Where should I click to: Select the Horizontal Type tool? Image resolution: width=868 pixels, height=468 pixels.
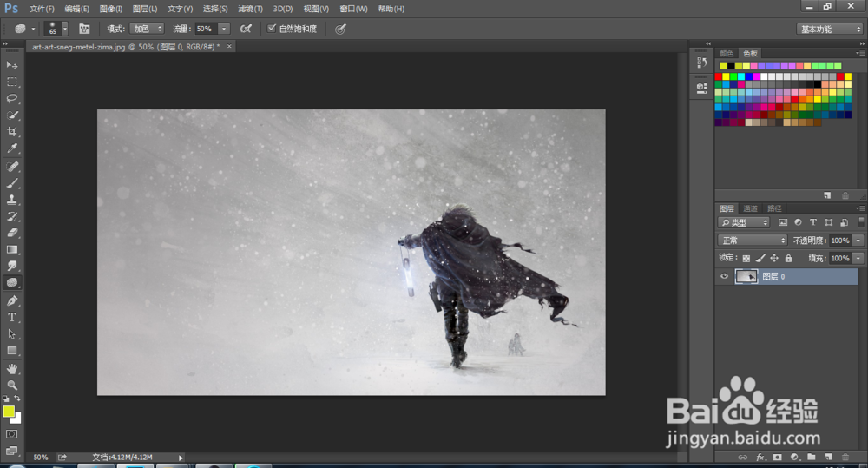[x=11, y=317]
